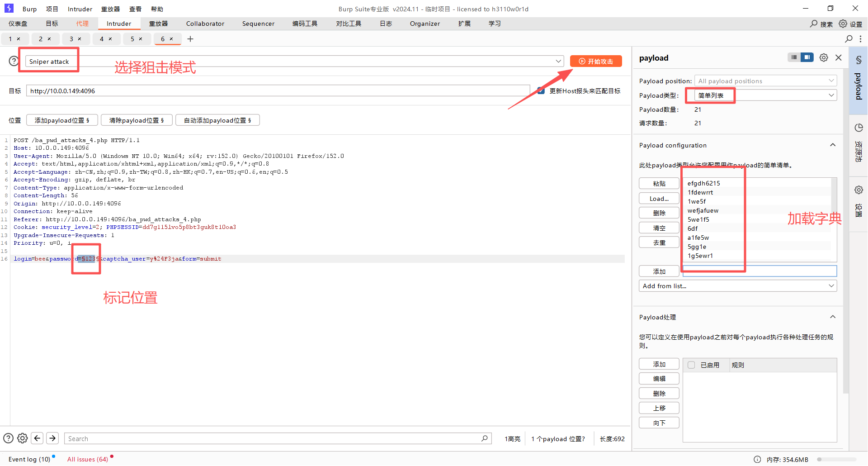This screenshot has width=868, height=466.
Task: Open request search settings gear
Action: 23,438
